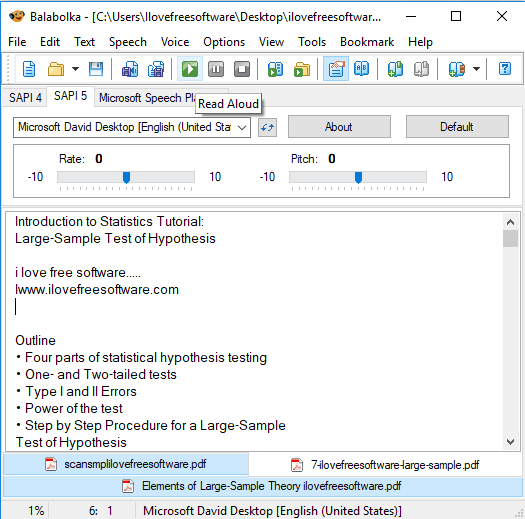
Task: Click the 1% progress status bar entry
Action: pyautogui.click(x=36, y=511)
